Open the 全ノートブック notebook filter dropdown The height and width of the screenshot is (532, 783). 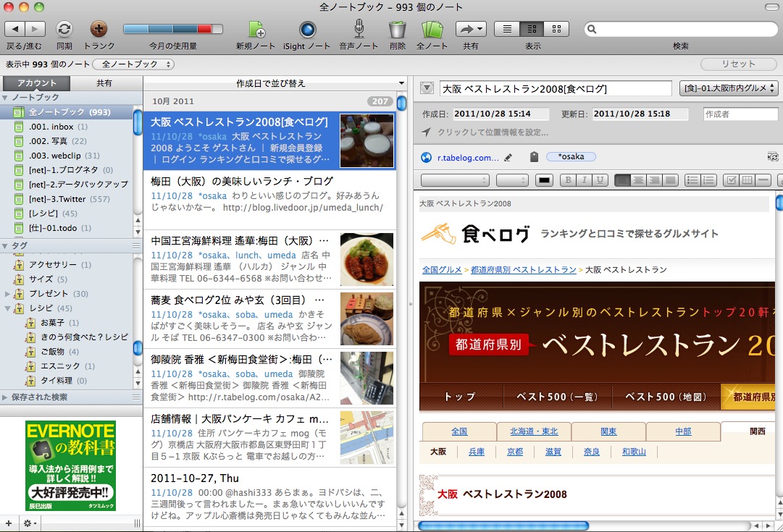(x=133, y=64)
